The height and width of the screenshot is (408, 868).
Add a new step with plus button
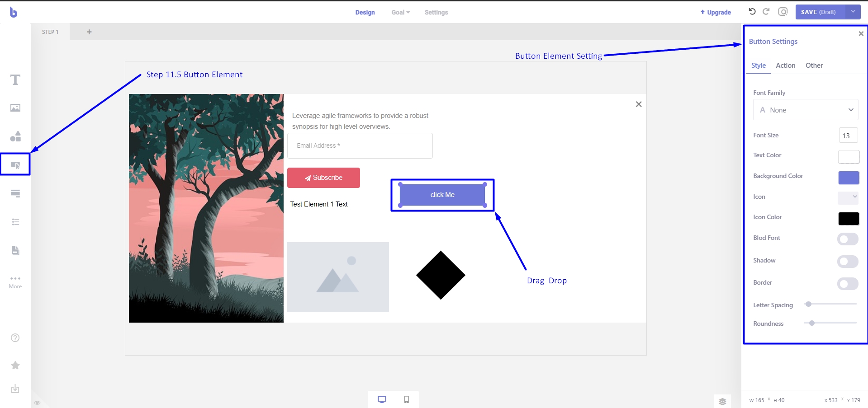click(89, 32)
